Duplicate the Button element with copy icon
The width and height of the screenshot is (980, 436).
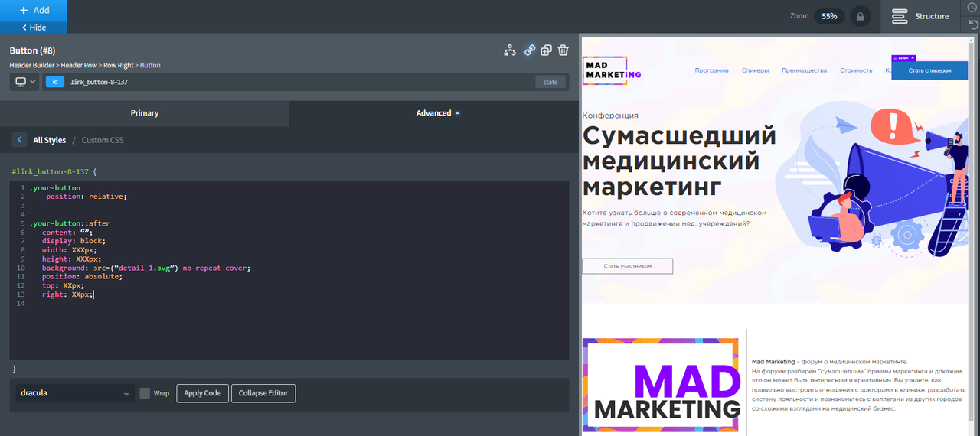click(x=546, y=50)
